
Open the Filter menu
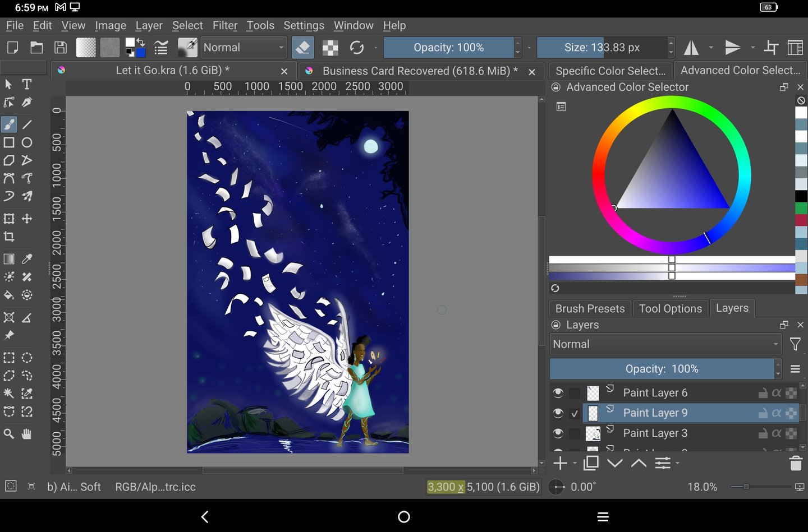pos(224,25)
